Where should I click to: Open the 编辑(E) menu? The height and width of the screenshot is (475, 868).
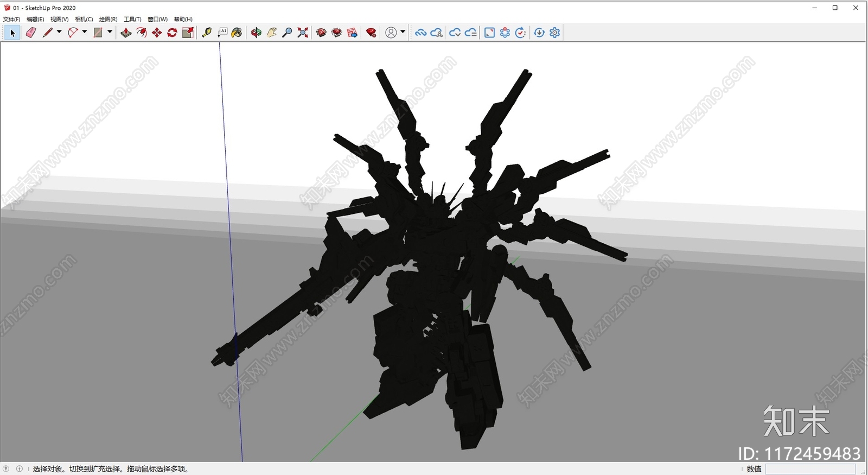coord(35,19)
